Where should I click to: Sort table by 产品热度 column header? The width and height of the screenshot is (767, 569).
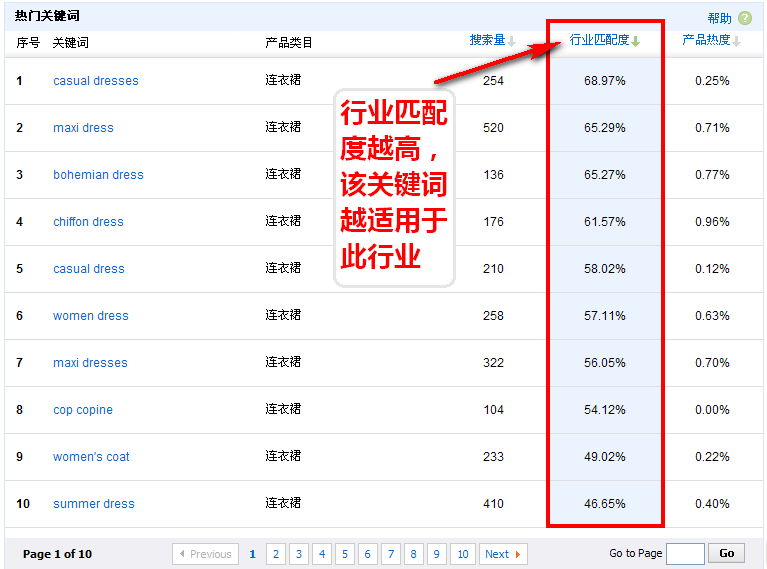[x=706, y=40]
